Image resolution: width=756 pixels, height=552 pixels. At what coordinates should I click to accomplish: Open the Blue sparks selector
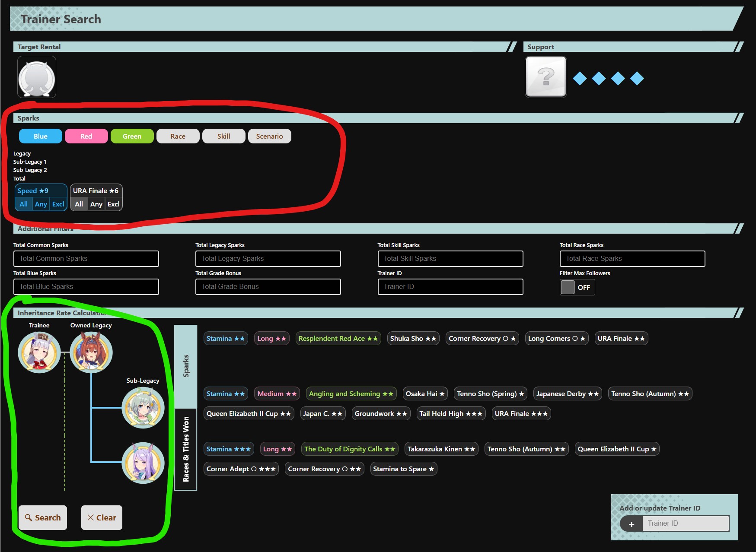point(41,136)
